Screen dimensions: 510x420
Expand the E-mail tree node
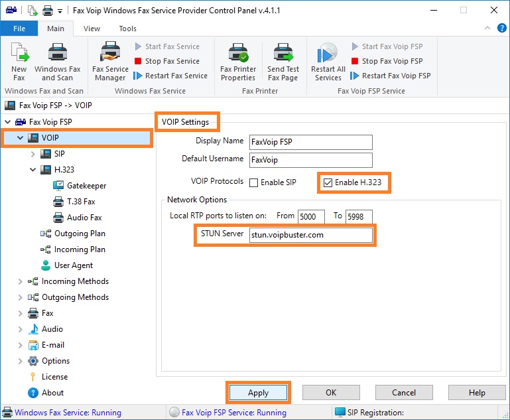coord(20,345)
